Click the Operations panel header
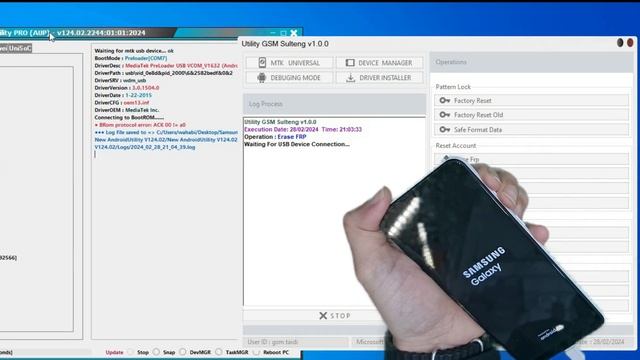The height and width of the screenshot is (360, 640). click(531, 62)
